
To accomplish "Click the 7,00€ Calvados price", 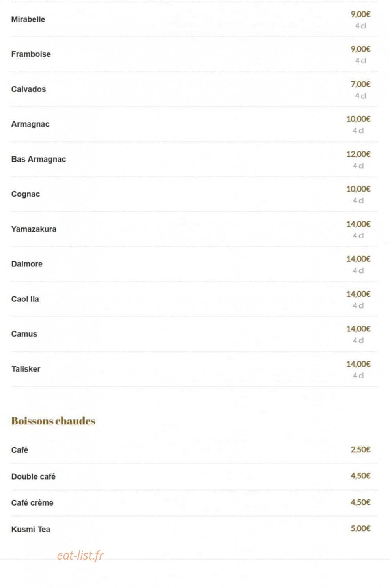I will (x=361, y=84).
